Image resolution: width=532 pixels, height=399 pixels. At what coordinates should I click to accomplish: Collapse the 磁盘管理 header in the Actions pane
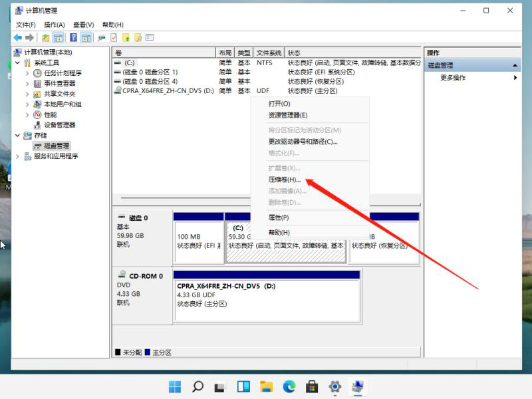[x=515, y=65]
